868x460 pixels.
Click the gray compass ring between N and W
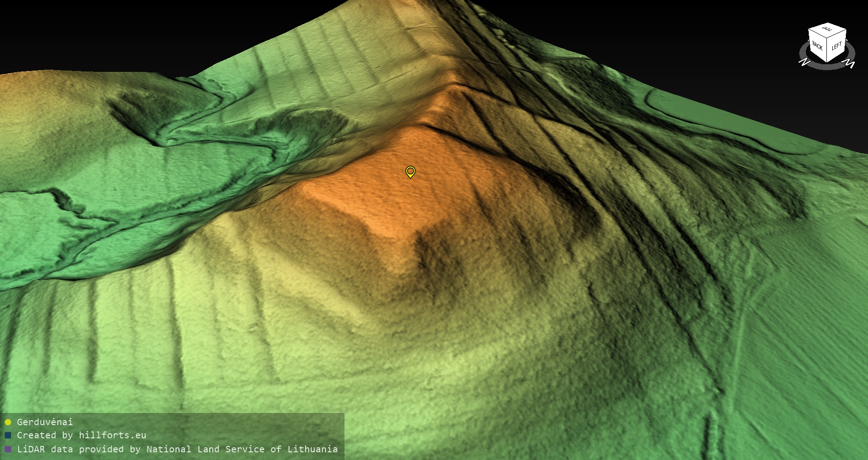click(x=827, y=67)
